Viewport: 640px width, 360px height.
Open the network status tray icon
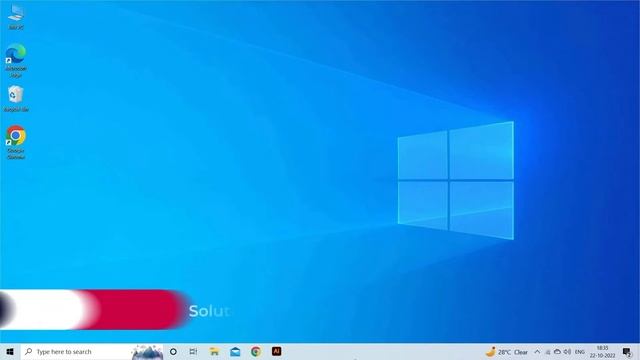coord(548,352)
